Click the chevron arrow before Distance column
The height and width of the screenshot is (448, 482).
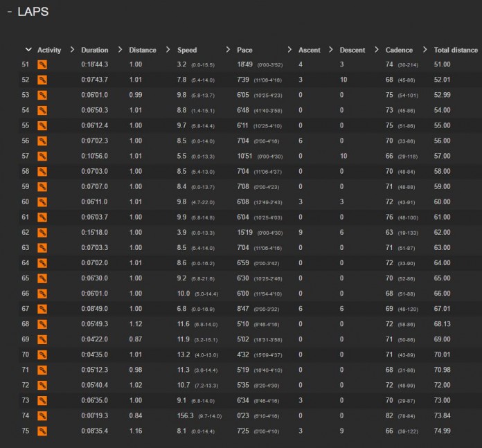tap(120, 49)
